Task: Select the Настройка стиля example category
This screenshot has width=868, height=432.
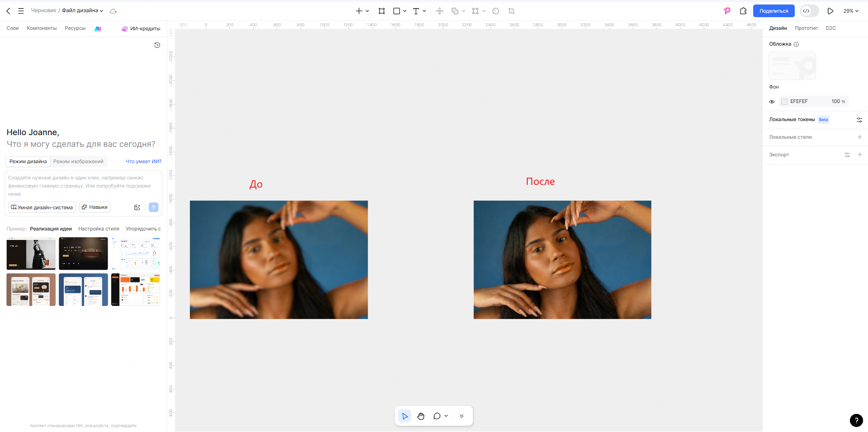Action: 99,229
